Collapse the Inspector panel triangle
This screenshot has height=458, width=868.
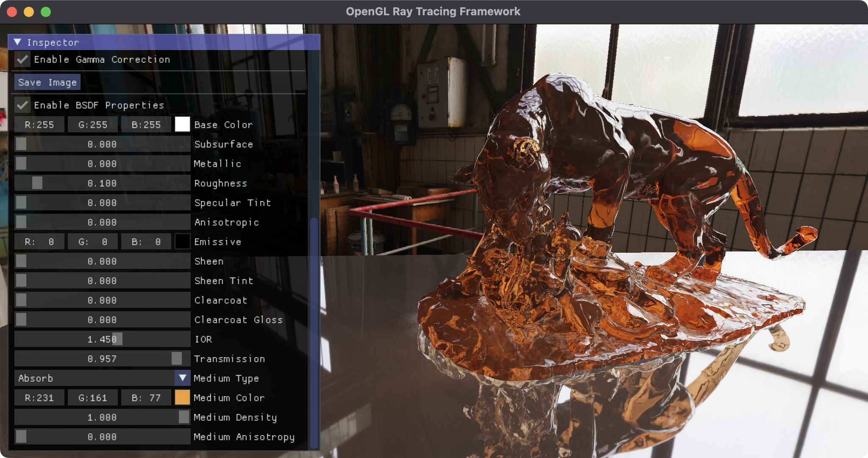coord(18,42)
